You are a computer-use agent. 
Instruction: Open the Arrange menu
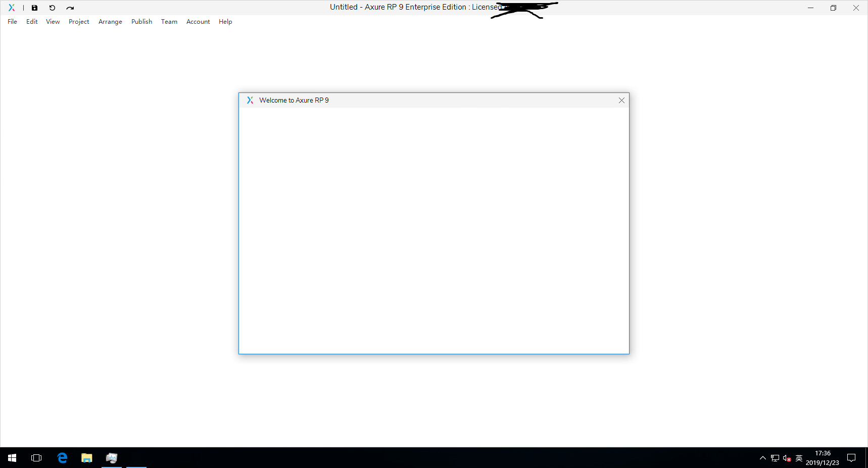110,22
